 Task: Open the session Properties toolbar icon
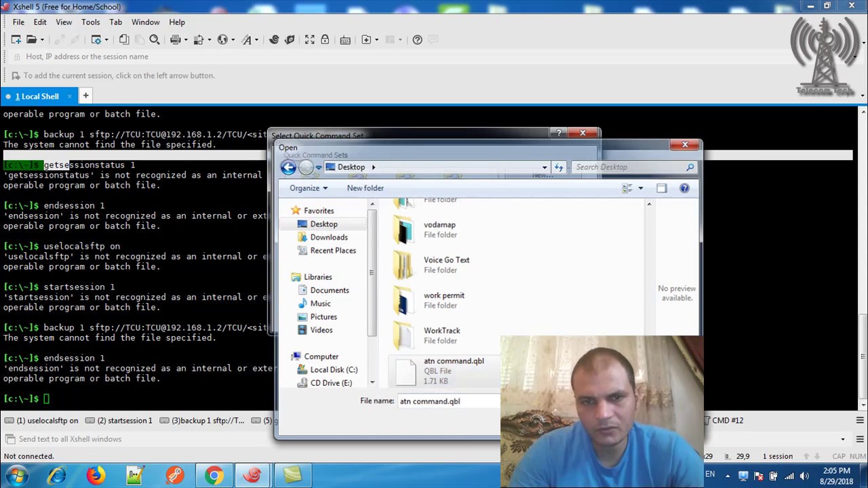[96, 39]
